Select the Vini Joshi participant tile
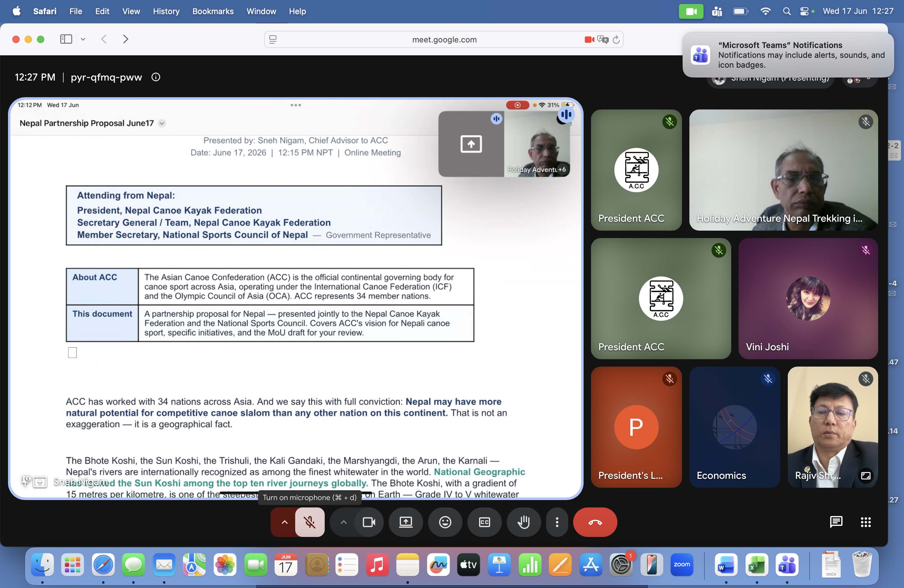The width and height of the screenshot is (904, 588). (808, 299)
